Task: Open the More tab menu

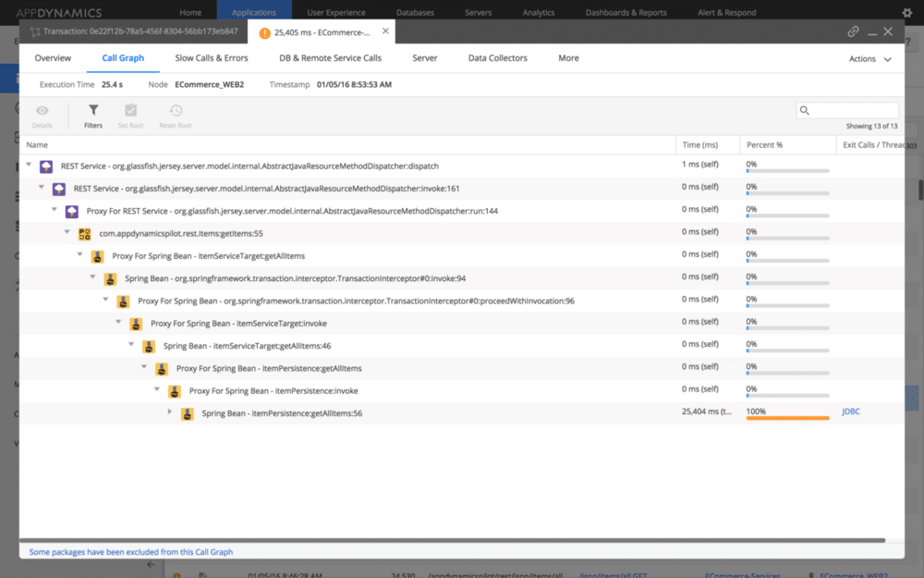Action: click(x=568, y=58)
